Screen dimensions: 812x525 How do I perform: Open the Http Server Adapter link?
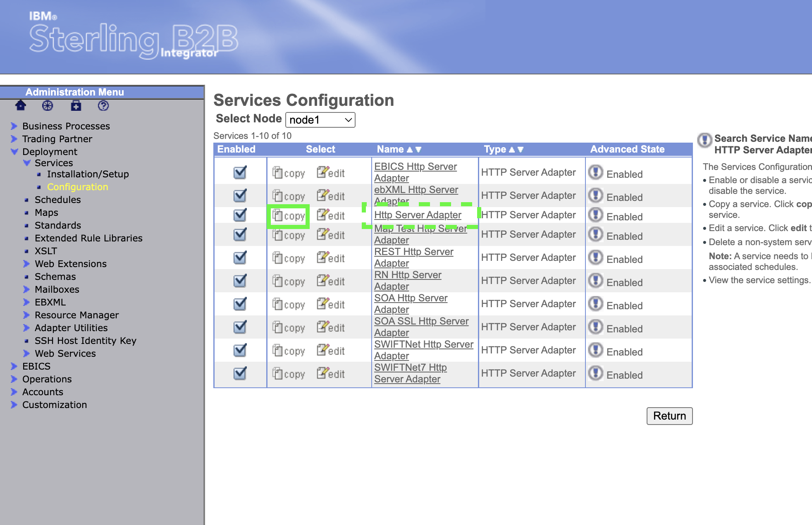coord(418,215)
